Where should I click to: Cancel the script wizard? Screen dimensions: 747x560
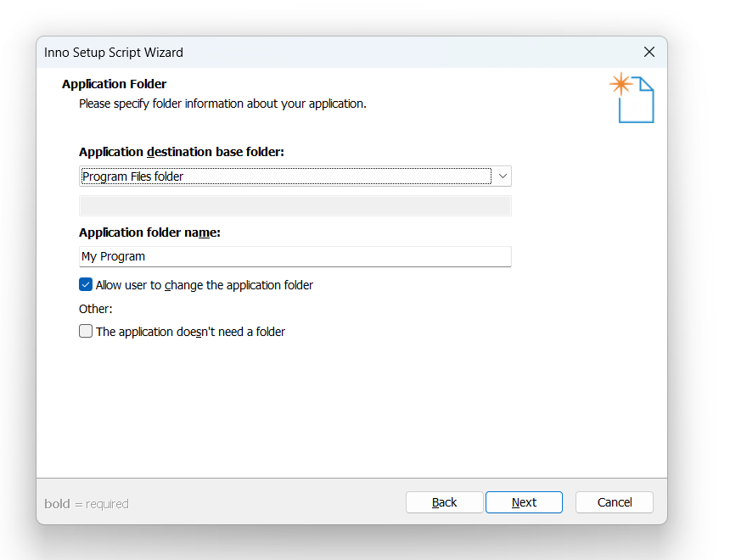pyautogui.click(x=615, y=502)
